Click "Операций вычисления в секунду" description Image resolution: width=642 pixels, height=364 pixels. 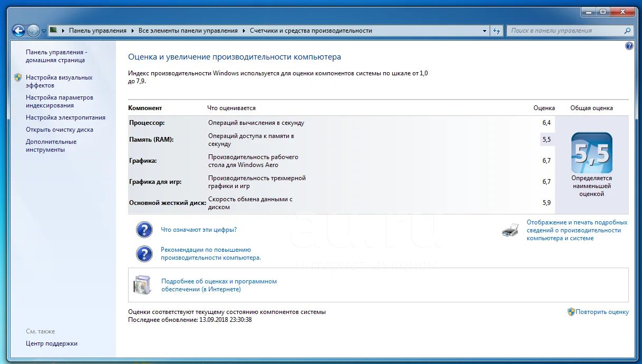[x=256, y=123]
